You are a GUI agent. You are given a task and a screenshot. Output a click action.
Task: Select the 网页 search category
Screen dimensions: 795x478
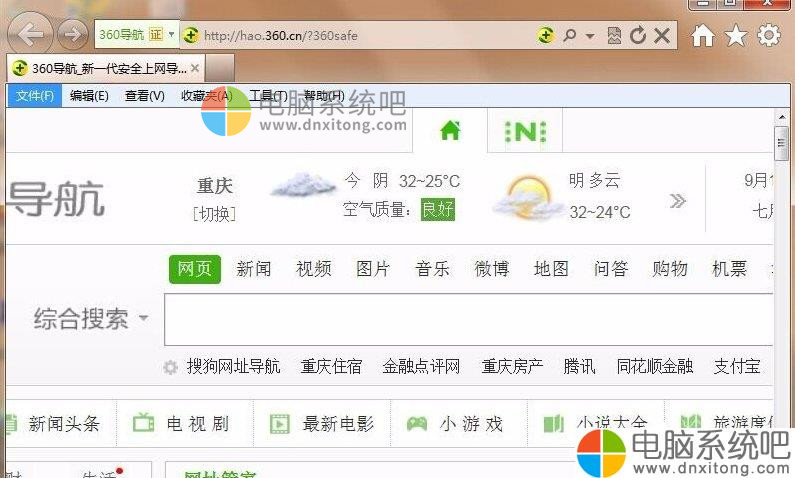click(195, 269)
